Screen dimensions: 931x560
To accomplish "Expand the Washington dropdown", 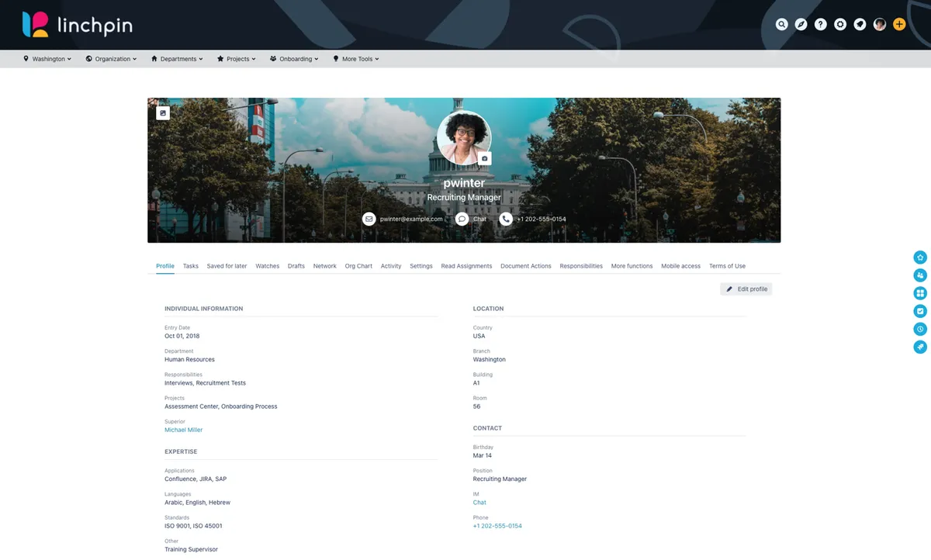I will click(x=47, y=59).
